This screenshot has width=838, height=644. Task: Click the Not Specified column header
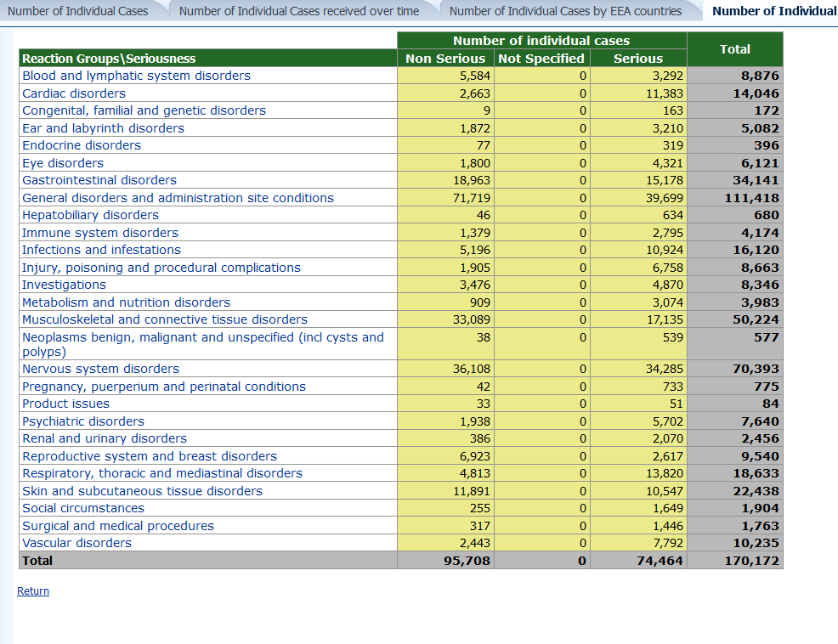541,59
